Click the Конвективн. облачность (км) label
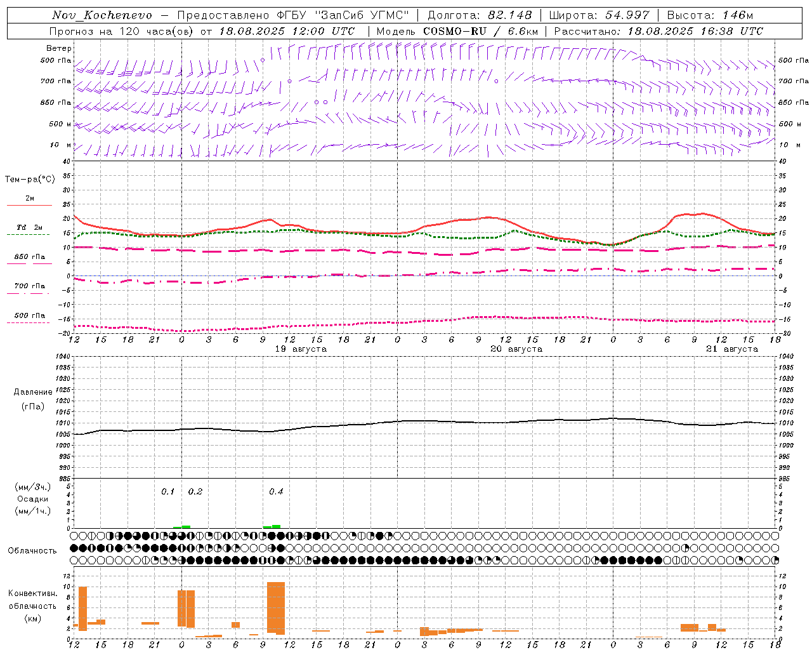Screen dimensions: 812x650 [32, 606]
